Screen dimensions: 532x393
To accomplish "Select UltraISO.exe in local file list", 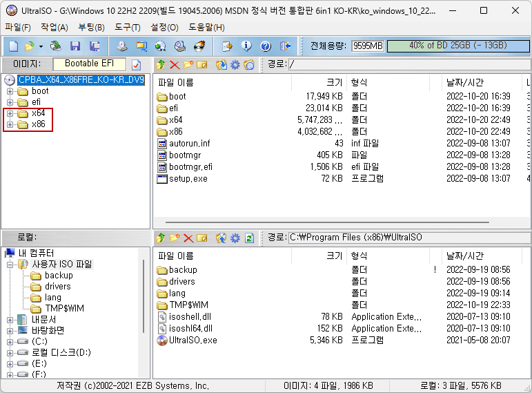I will [187, 341].
